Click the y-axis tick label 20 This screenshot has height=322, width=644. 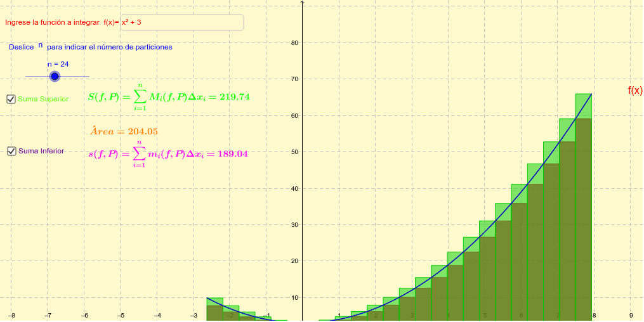[x=295, y=261]
